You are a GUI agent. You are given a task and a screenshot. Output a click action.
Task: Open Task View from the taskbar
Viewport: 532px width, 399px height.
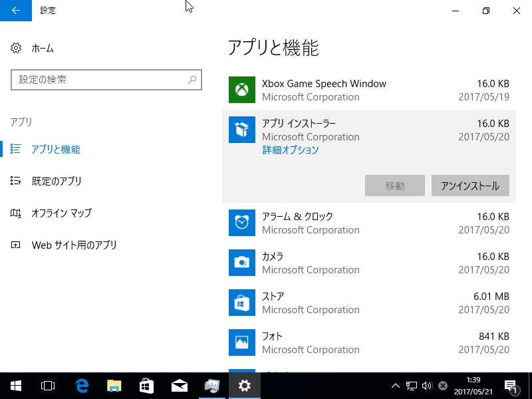coord(48,386)
